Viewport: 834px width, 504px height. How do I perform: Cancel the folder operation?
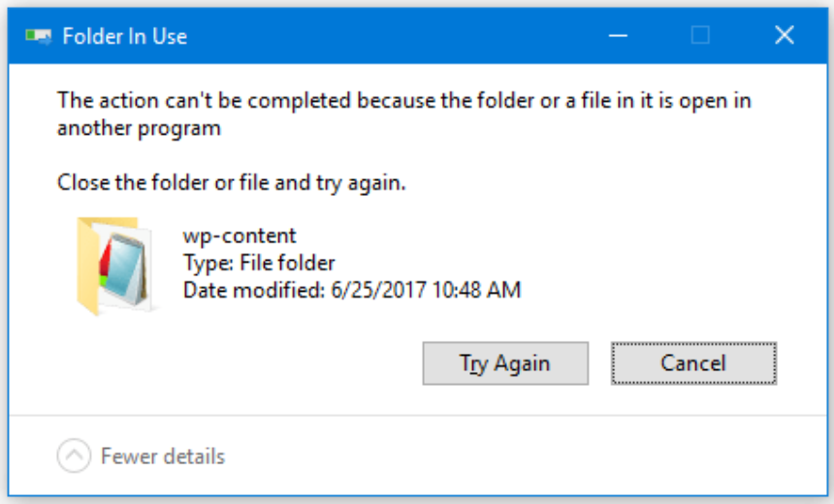[693, 363]
